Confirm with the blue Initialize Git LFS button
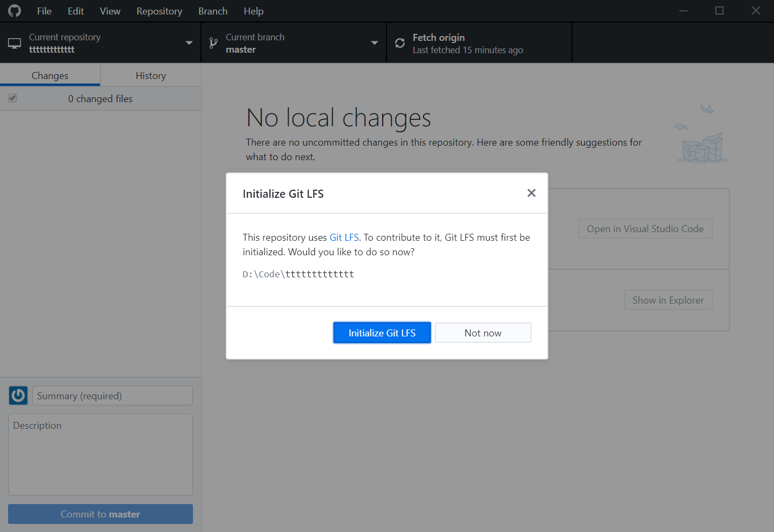This screenshot has height=532, width=774. pos(382,333)
